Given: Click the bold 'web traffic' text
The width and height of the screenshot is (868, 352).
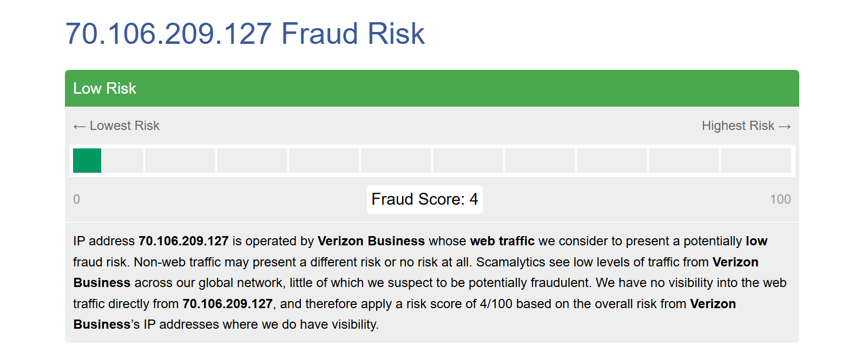Looking at the screenshot, I should point(502,241).
